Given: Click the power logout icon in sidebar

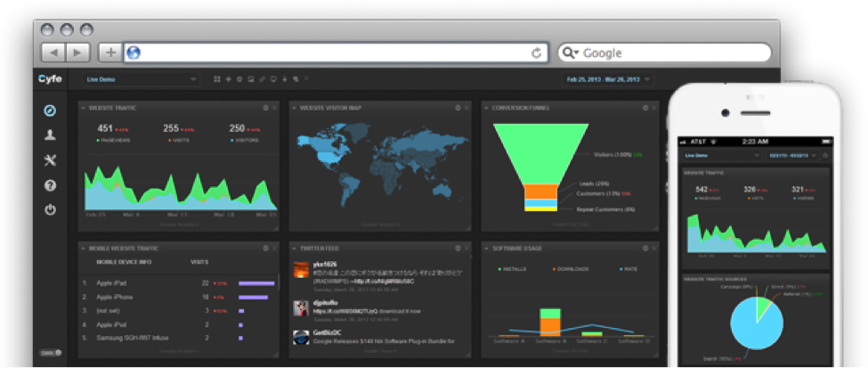Looking at the screenshot, I should tap(50, 210).
